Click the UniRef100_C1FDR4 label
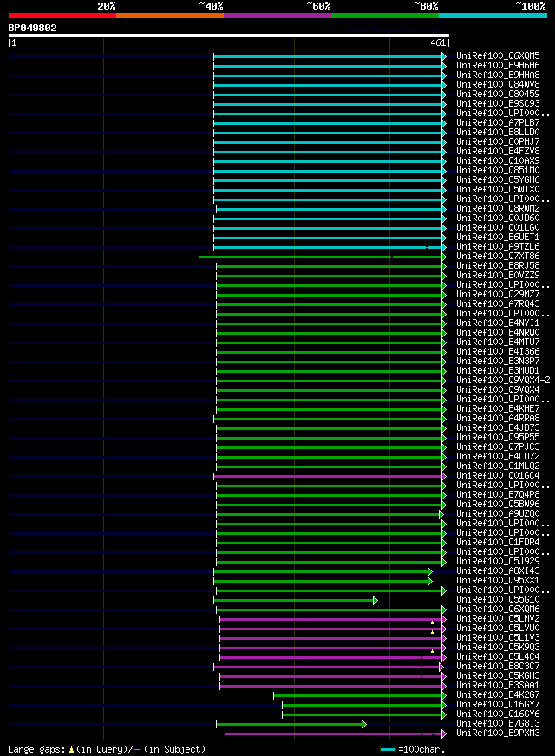Screen dimensions: 555x756 click(x=498, y=543)
